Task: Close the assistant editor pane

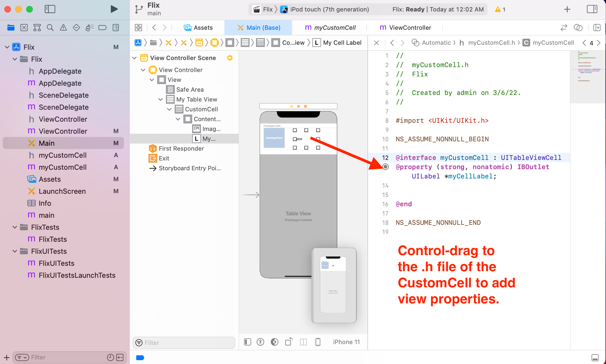Action: [376, 43]
